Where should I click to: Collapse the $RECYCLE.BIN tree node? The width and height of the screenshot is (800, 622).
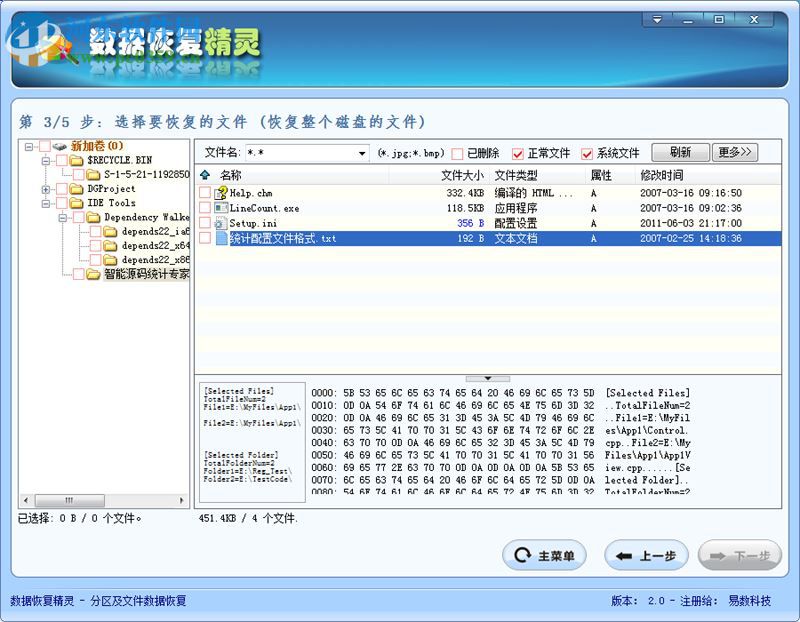pyautogui.click(x=45, y=161)
